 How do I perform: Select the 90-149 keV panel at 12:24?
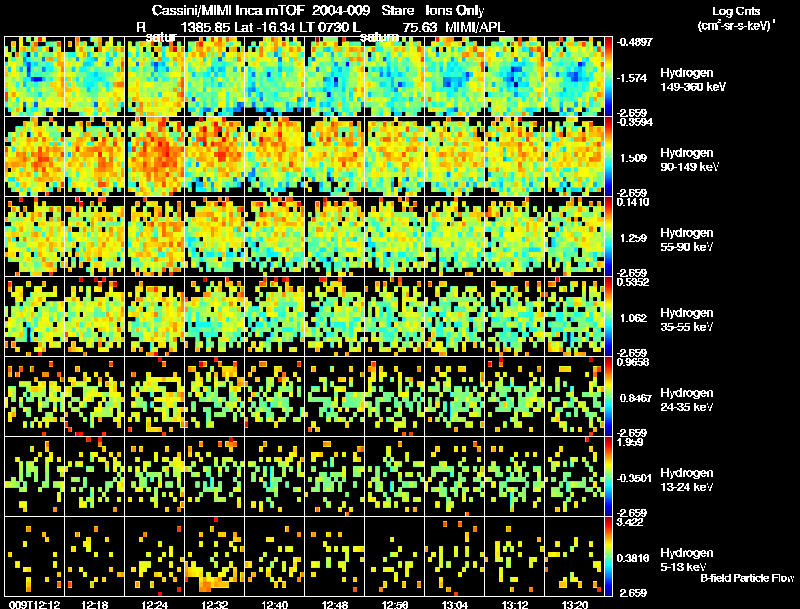155,157
